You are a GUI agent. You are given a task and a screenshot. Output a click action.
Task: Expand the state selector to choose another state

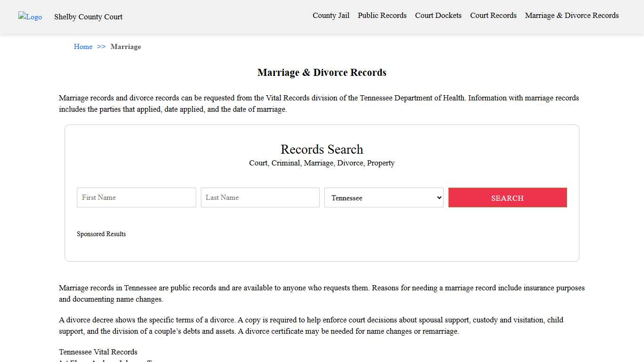[x=383, y=197]
